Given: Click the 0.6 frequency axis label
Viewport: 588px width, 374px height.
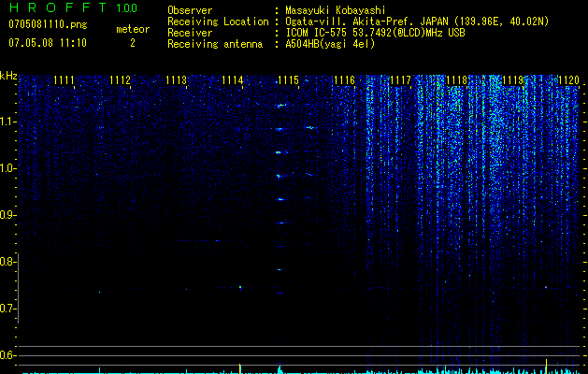Looking at the screenshot, I should point(7,355).
